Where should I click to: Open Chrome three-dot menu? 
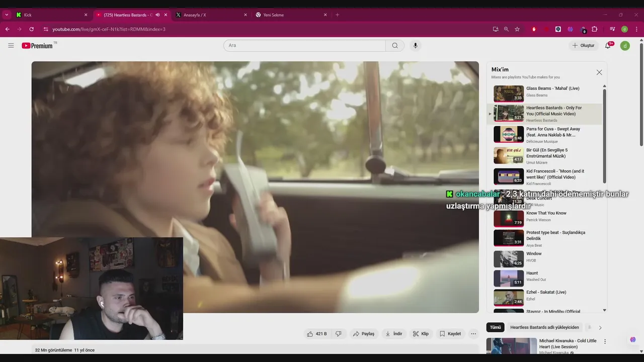pyautogui.click(x=636, y=29)
